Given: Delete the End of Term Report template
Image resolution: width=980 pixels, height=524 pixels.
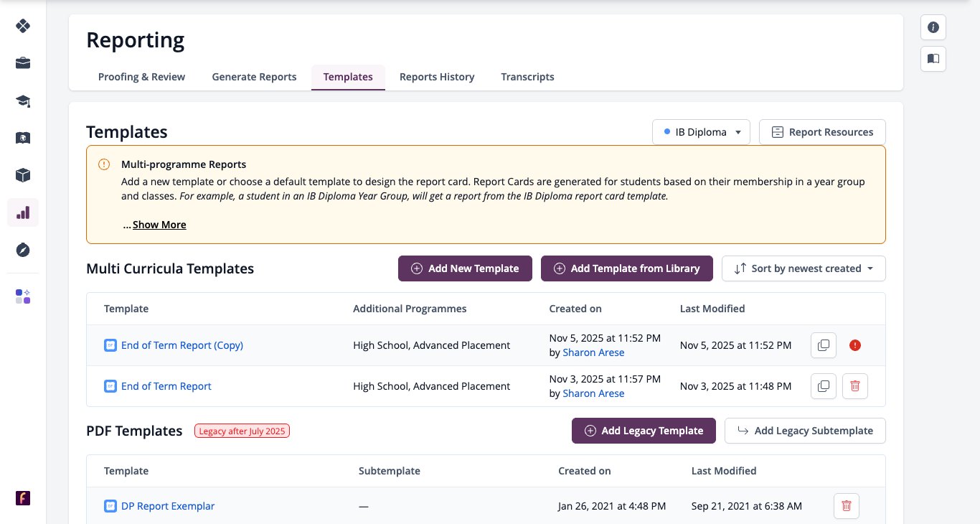Looking at the screenshot, I should coord(855,386).
